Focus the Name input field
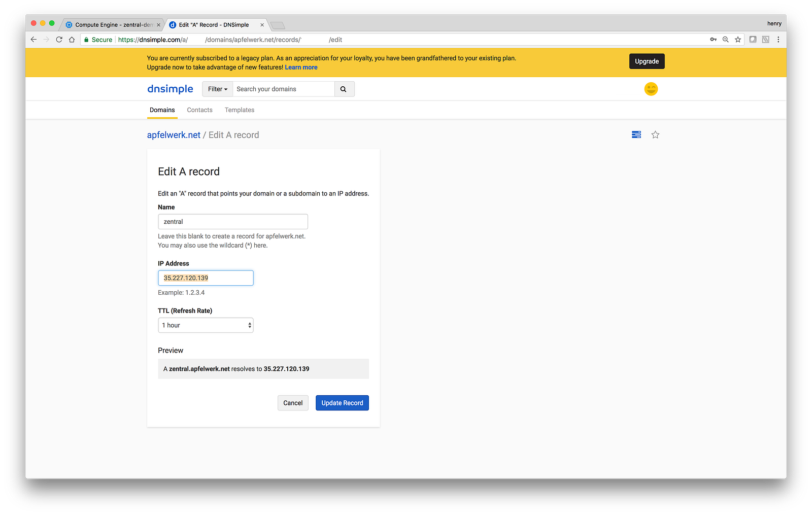 (x=233, y=222)
